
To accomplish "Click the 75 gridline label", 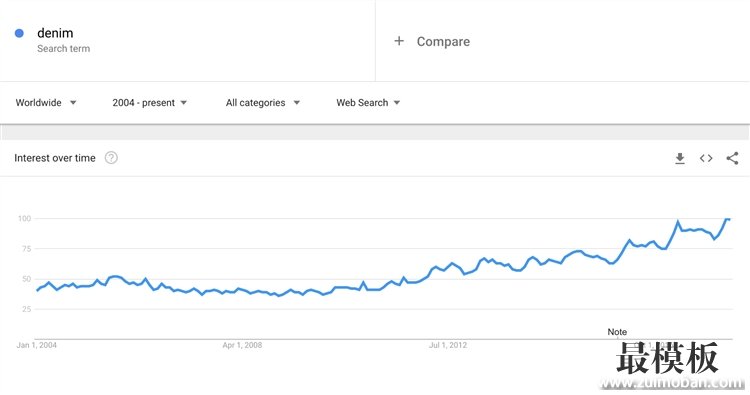I will click(25, 249).
